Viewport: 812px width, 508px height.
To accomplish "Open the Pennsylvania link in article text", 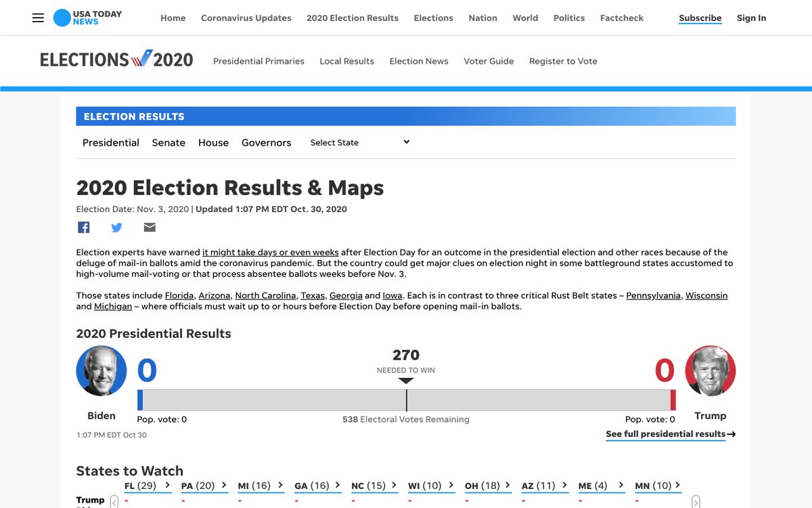I will 653,296.
